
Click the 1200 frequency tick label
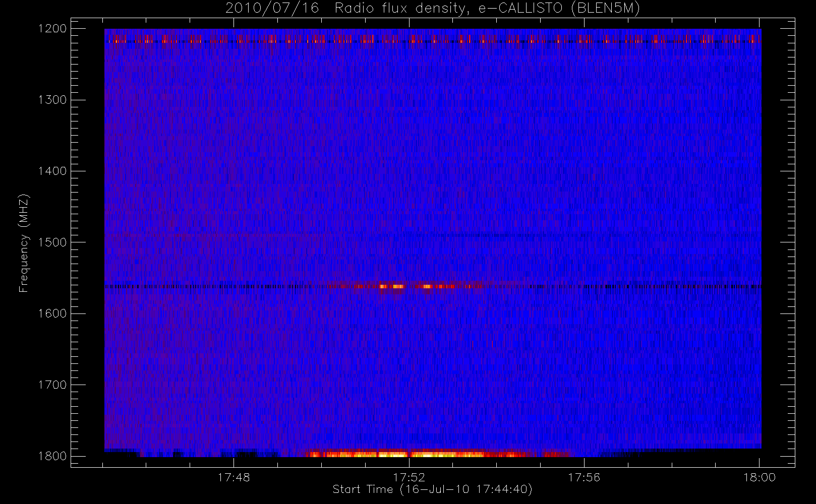[x=52, y=29]
